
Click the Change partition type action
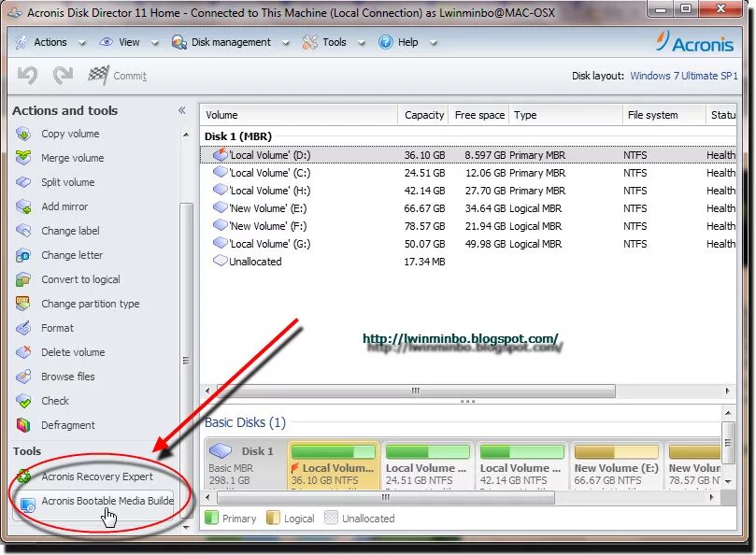[x=90, y=304]
